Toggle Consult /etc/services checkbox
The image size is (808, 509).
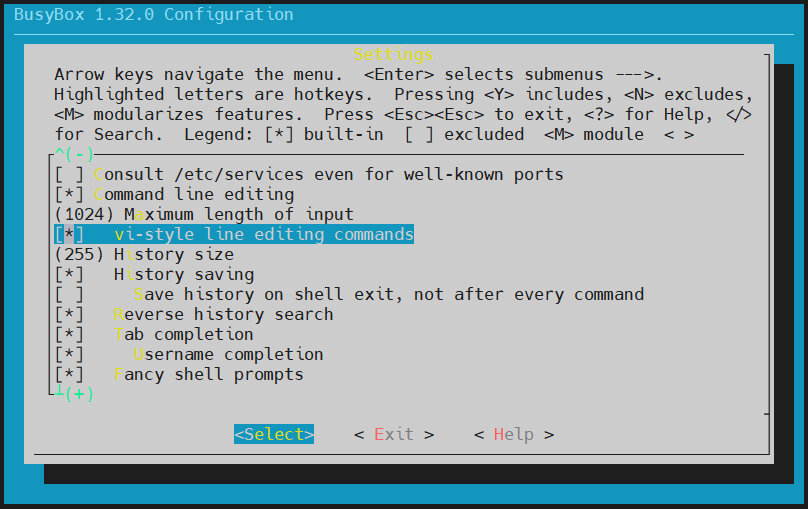pyautogui.click(x=69, y=174)
